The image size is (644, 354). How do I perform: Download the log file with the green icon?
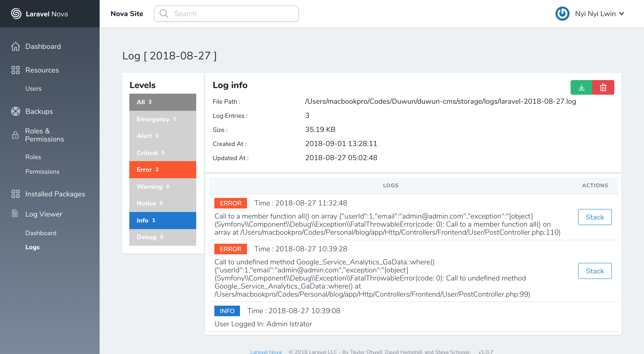tap(581, 87)
